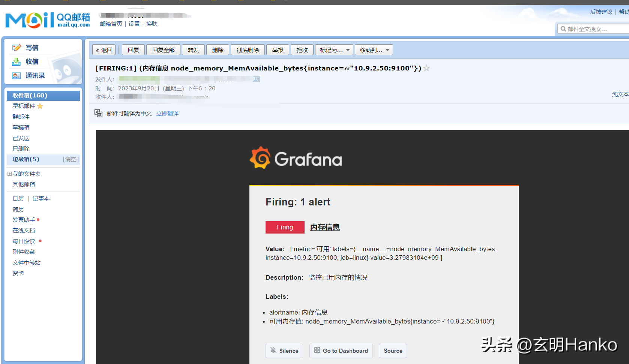
Task: Open 日历 link
Action: [x=18, y=199]
